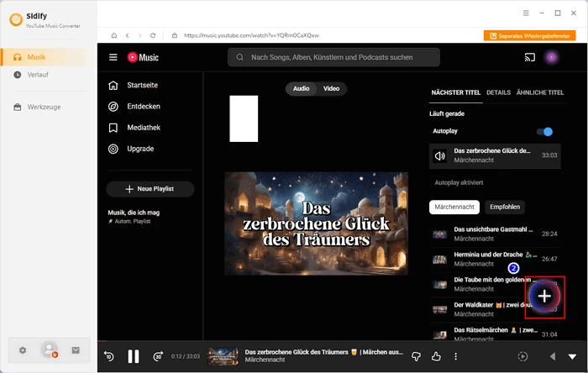This screenshot has height=373, width=588.
Task: Switch player to Video mode
Action: [x=331, y=88]
